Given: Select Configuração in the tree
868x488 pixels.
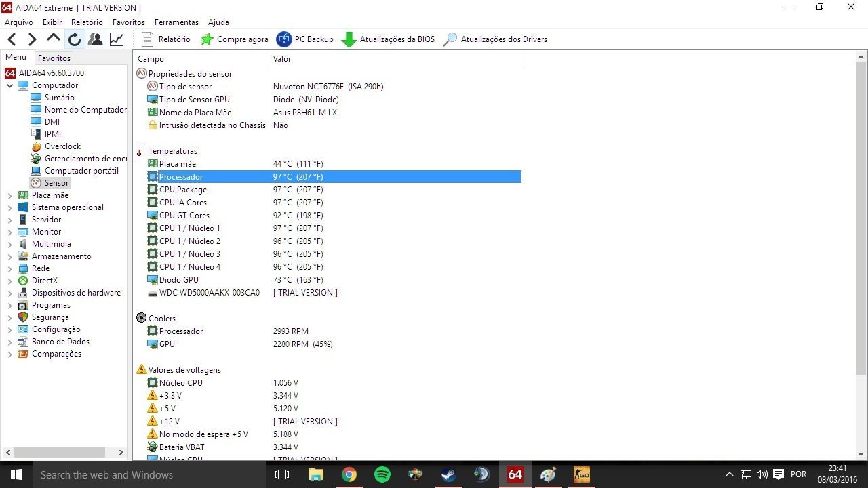Looking at the screenshot, I should (56, 329).
